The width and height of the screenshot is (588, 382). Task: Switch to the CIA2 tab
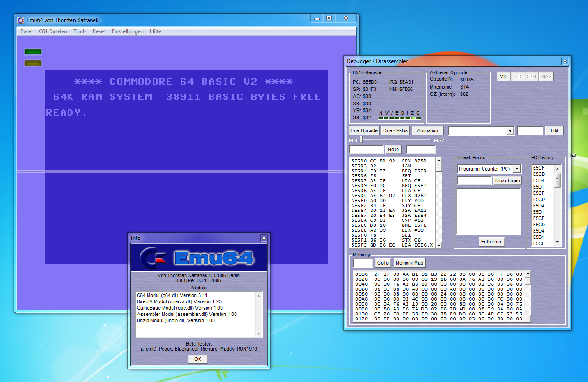coord(546,76)
